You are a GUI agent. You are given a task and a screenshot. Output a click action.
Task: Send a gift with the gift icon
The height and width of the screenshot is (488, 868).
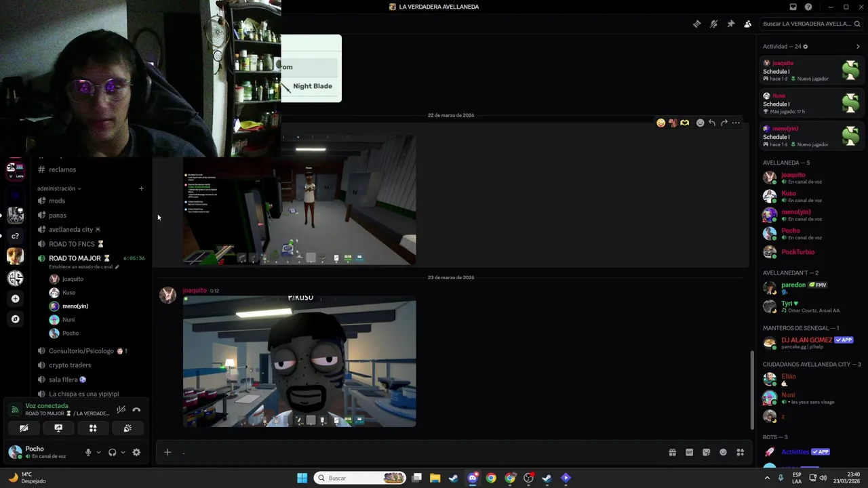672,452
